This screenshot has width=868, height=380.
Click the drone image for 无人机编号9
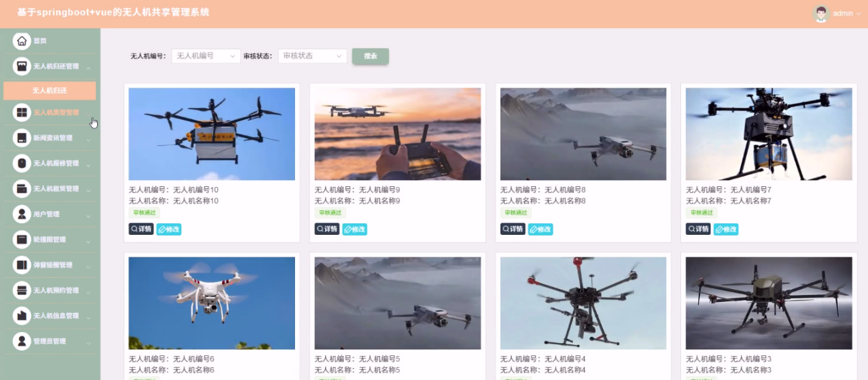[x=398, y=134]
